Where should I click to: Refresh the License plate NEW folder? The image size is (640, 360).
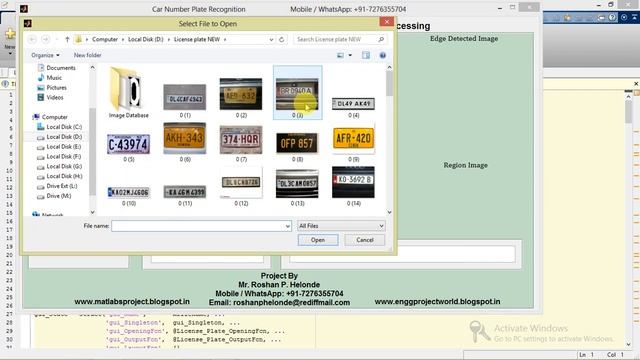click(281, 40)
